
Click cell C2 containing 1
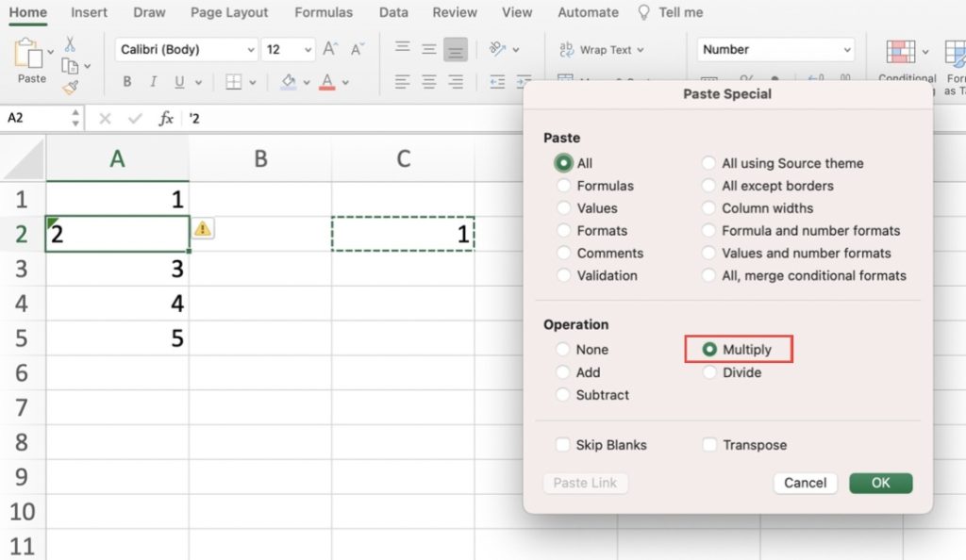click(403, 233)
